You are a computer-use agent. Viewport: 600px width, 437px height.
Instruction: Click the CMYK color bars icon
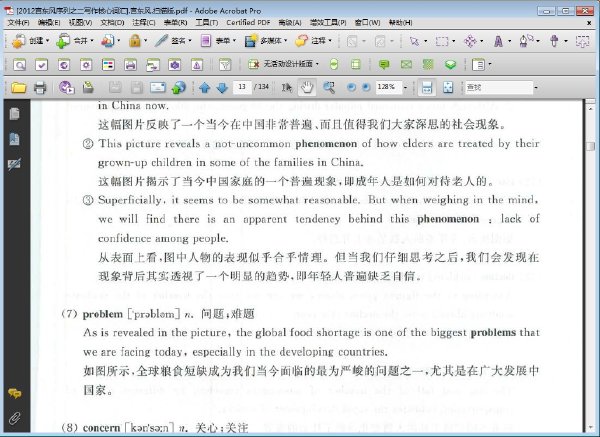click(x=108, y=65)
